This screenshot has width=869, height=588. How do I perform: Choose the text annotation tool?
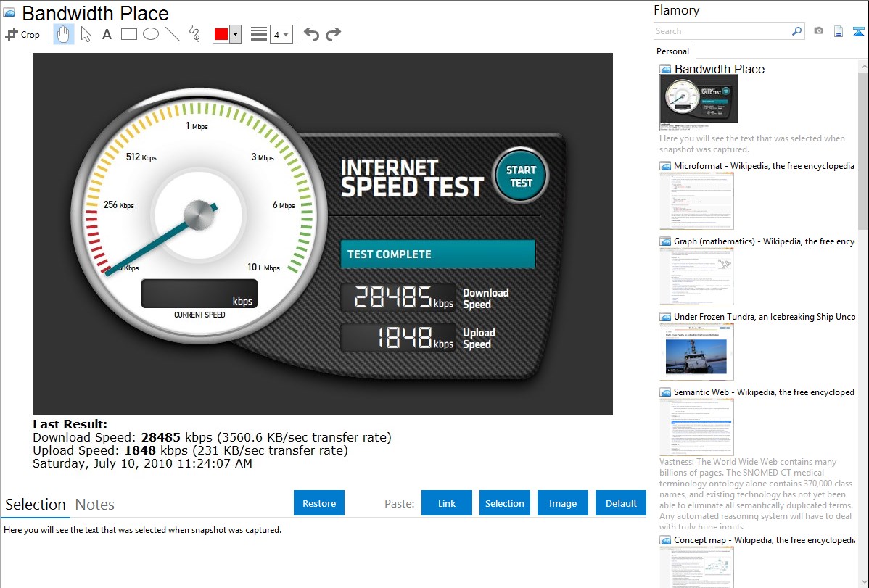coord(107,34)
